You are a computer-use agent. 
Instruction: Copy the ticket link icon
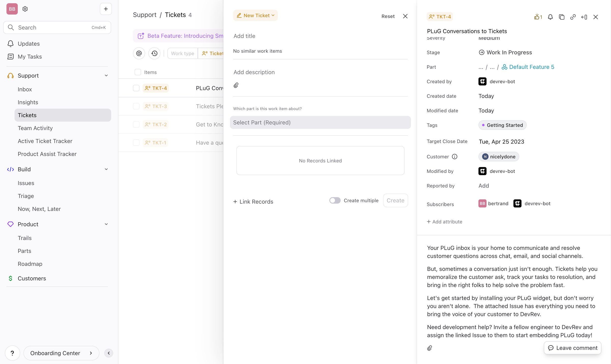573,17
